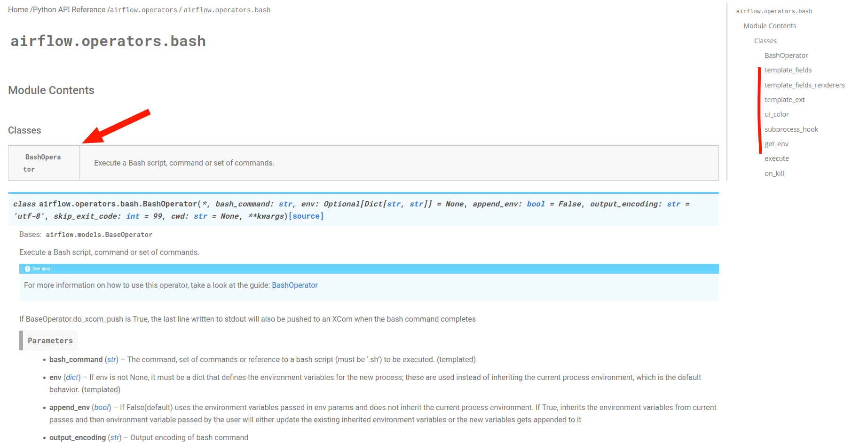The height and width of the screenshot is (443, 868).
Task: Click str link in output_encoding parameter description
Action: tap(115, 438)
